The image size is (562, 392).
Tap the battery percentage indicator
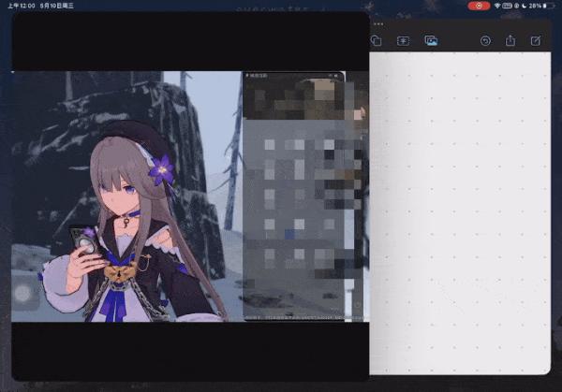click(535, 6)
